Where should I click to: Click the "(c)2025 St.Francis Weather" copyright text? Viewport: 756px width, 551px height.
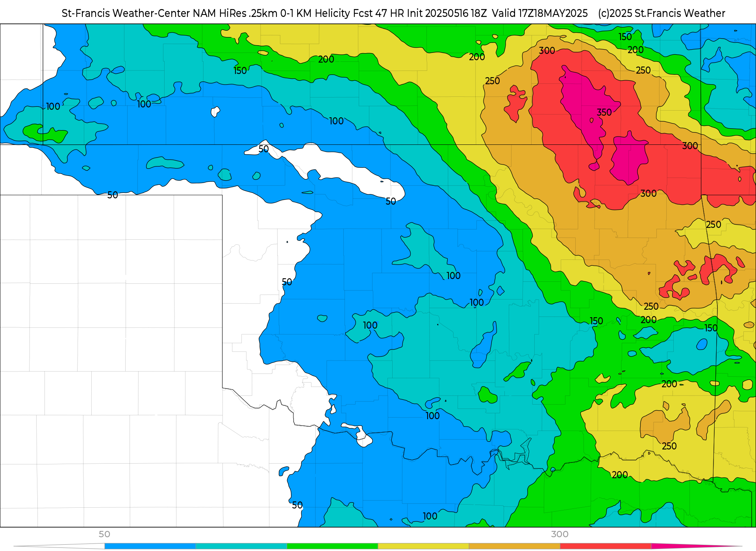(661, 13)
